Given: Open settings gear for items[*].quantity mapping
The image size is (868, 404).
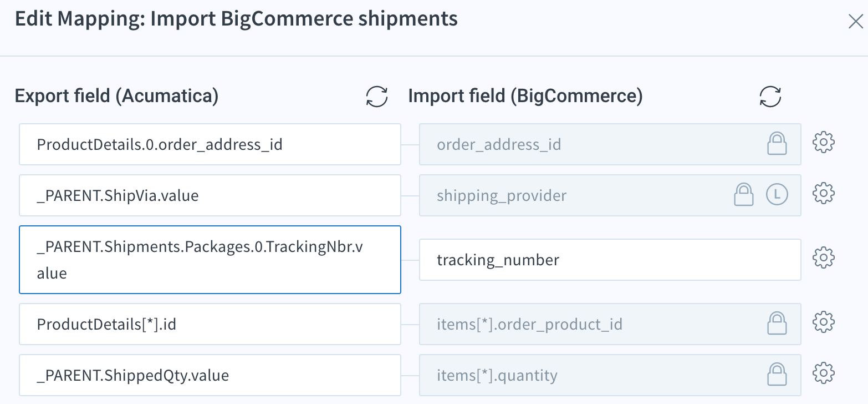Looking at the screenshot, I should pos(823,373).
